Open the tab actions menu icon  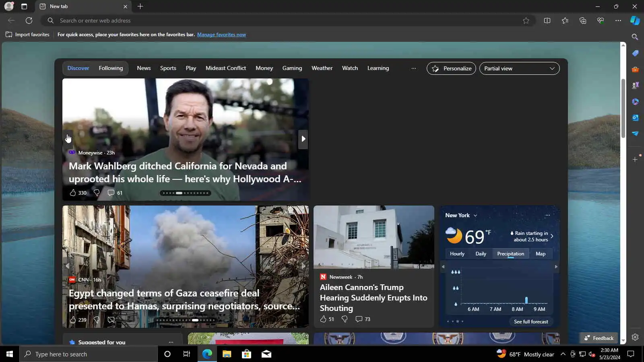tap(24, 6)
